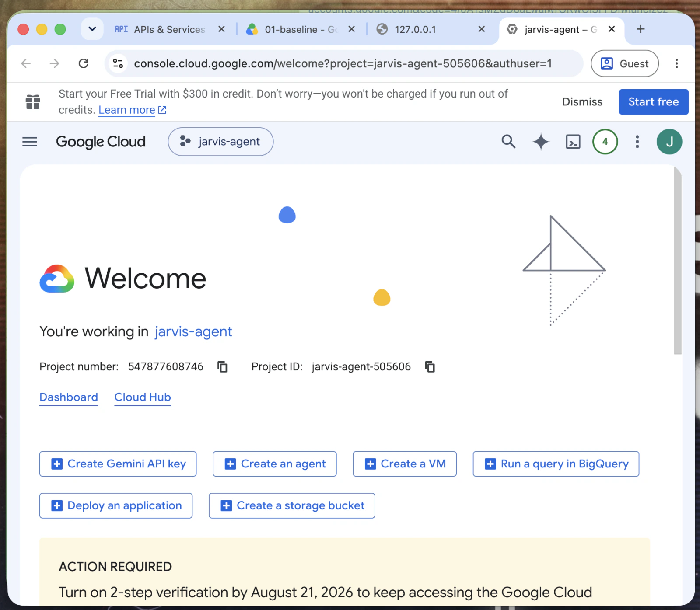The height and width of the screenshot is (610, 700).
Task: Click project number 547877608746
Action: point(166,366)
